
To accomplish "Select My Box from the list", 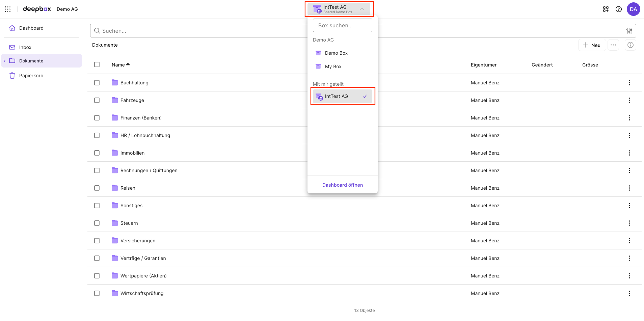I will (x=333, y=66).
